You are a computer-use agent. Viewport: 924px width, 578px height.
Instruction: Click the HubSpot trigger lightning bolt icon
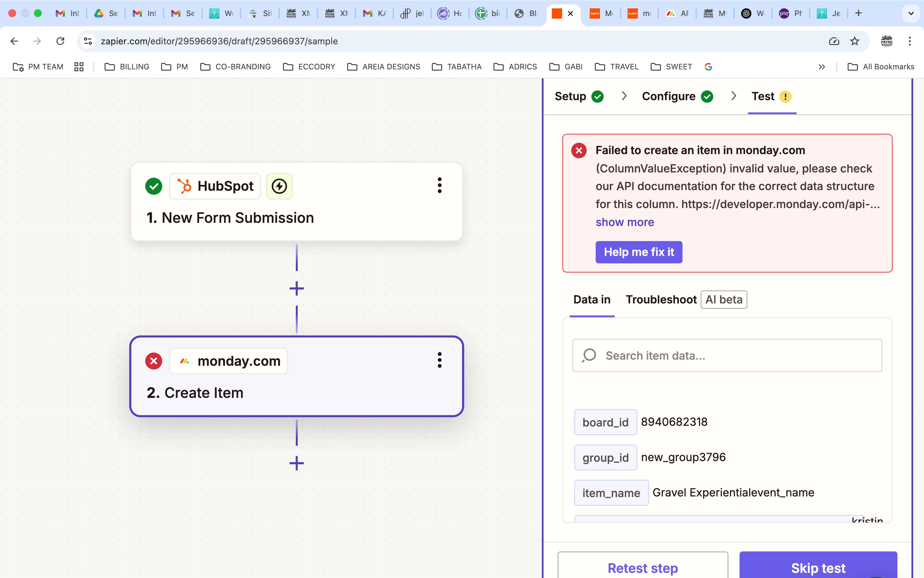click(x=279, y=186)
